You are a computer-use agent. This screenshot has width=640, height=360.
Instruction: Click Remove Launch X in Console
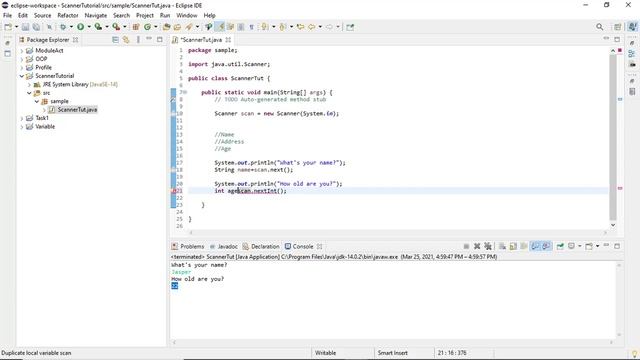pyautogui.click(x=477, y=246)
